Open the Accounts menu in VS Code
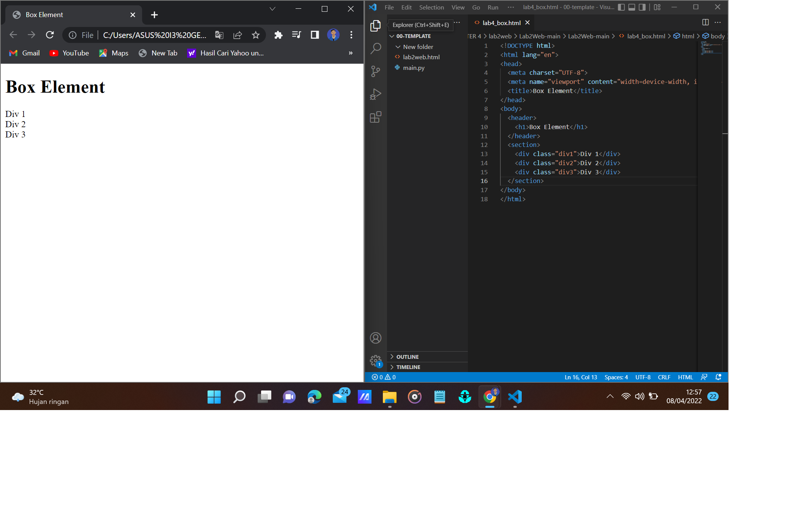Screen dimensions: 812x508 375,338
